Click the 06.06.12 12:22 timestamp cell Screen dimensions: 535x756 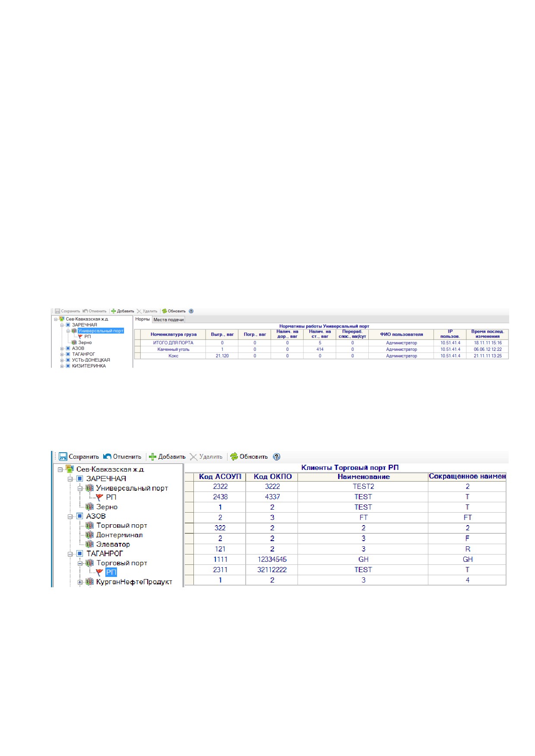(x=488, y=350)
